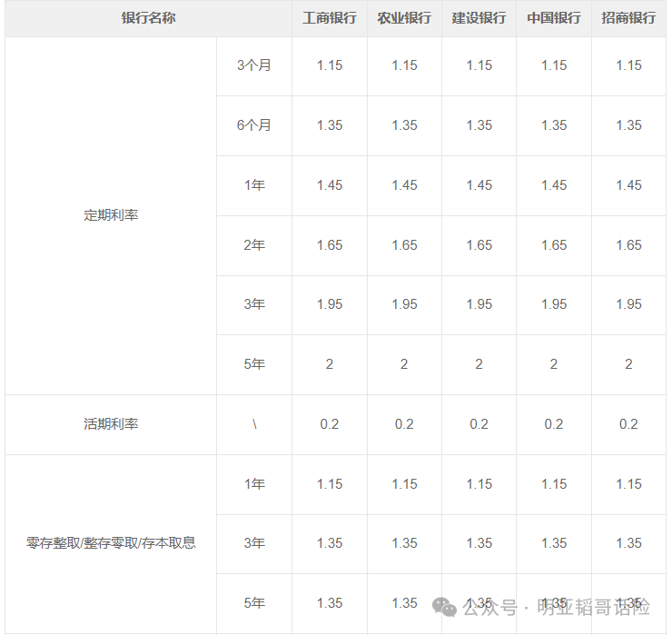Image resolution: width=672 pixels, height=635 pixels.
Task: Click 工商银行 6个月 rate 1.35
Action: 329,125
